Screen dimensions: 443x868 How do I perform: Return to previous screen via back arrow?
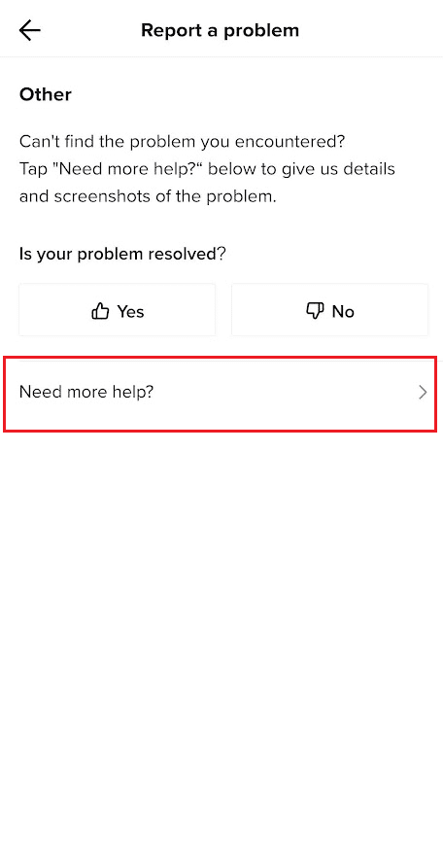click(30, 30)
